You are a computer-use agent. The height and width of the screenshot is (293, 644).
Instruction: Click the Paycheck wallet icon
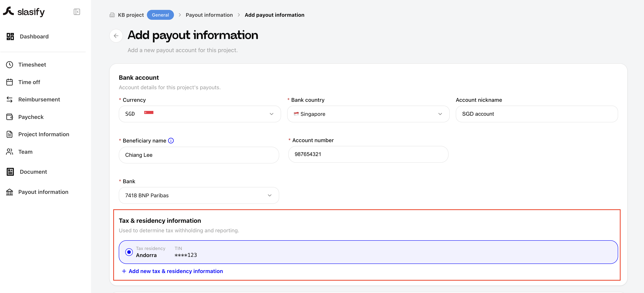[10, 117]
